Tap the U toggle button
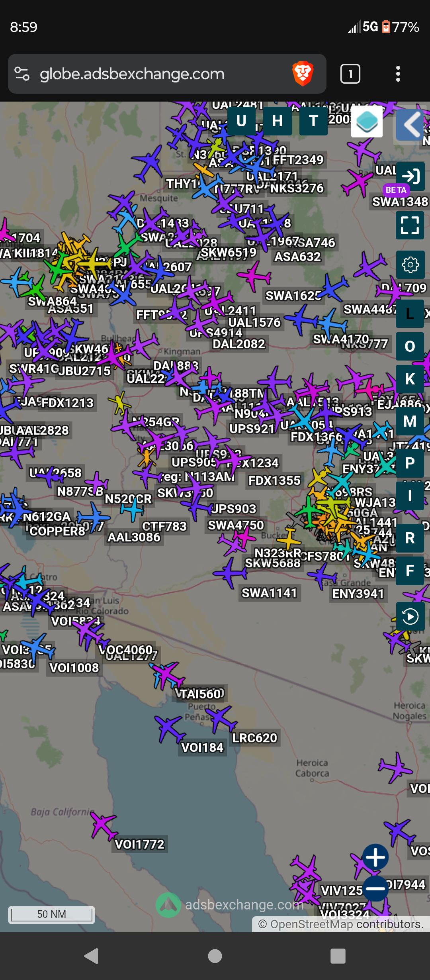The image size is (430, 980). [241, 121]
